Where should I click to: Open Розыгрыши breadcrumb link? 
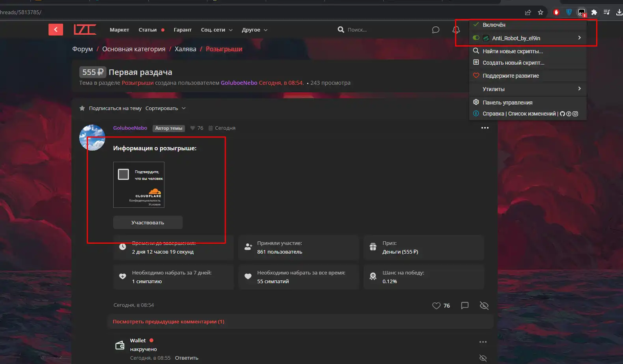tap(224, 49)
